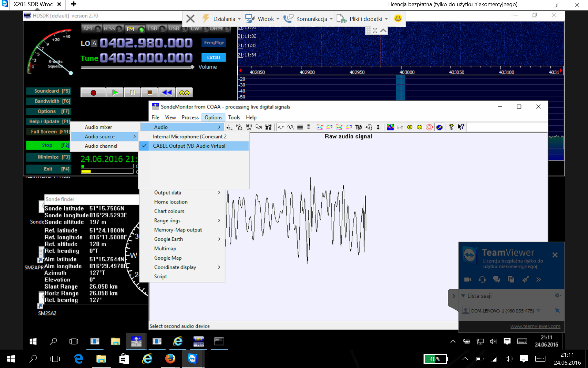
Task: Adjust the HDSDR Volume slider handle
Action: click(192, 67)
